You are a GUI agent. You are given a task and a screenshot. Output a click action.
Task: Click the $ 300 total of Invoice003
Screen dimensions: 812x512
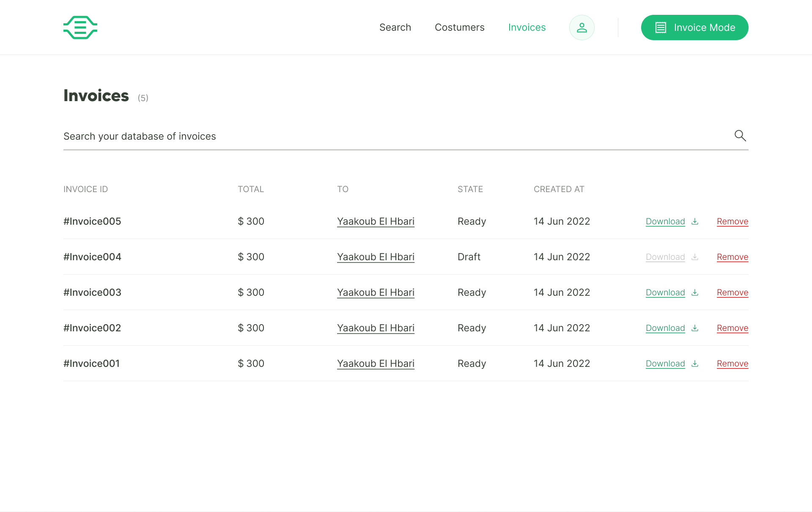[251, 292]
